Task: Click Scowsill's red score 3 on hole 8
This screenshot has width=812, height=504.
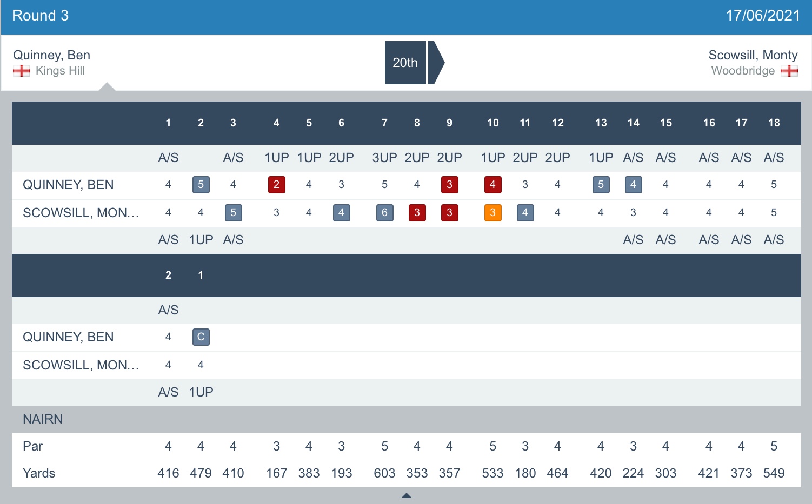Action: (x=417, y=213)
